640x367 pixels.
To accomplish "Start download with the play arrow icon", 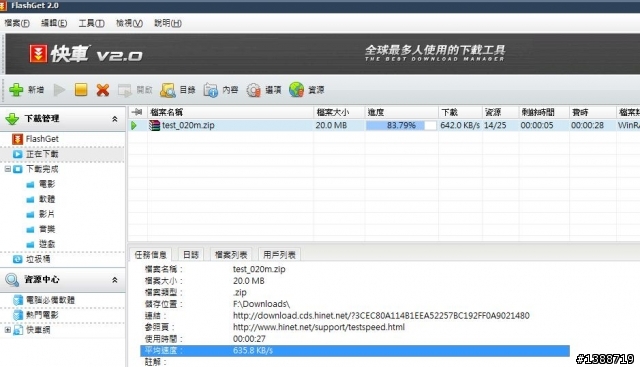I will pyautogui.click(x=60, y=90).
